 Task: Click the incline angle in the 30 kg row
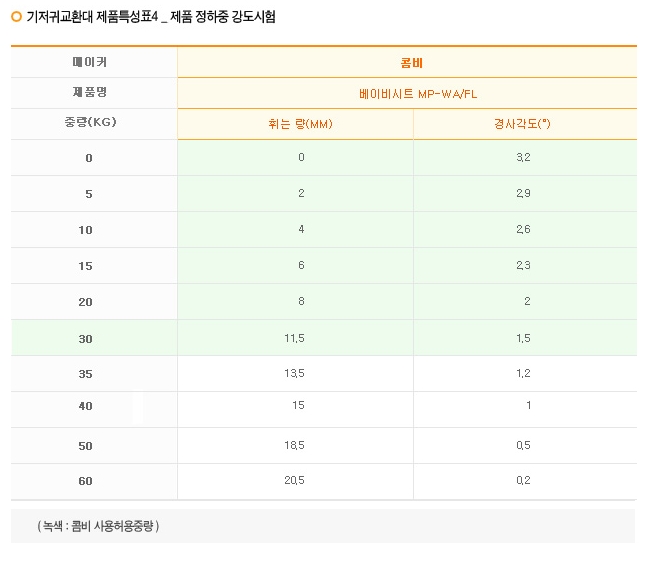pyautogui.click(x=523, y=338)
